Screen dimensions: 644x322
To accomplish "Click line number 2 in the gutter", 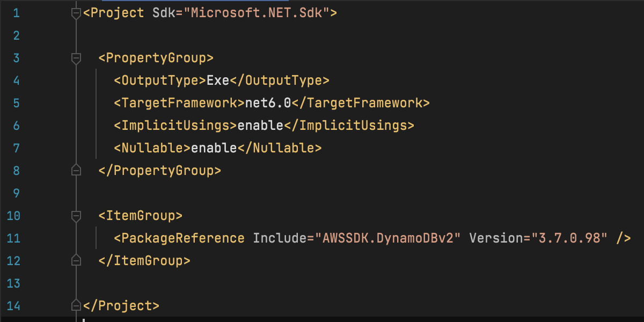I will 16,35.
